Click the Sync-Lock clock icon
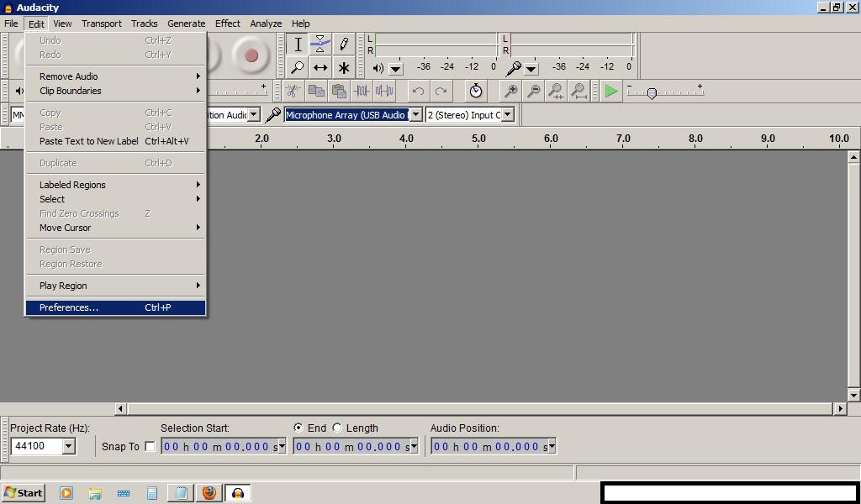This screenshot has width=861, height=504. [476, 91]
